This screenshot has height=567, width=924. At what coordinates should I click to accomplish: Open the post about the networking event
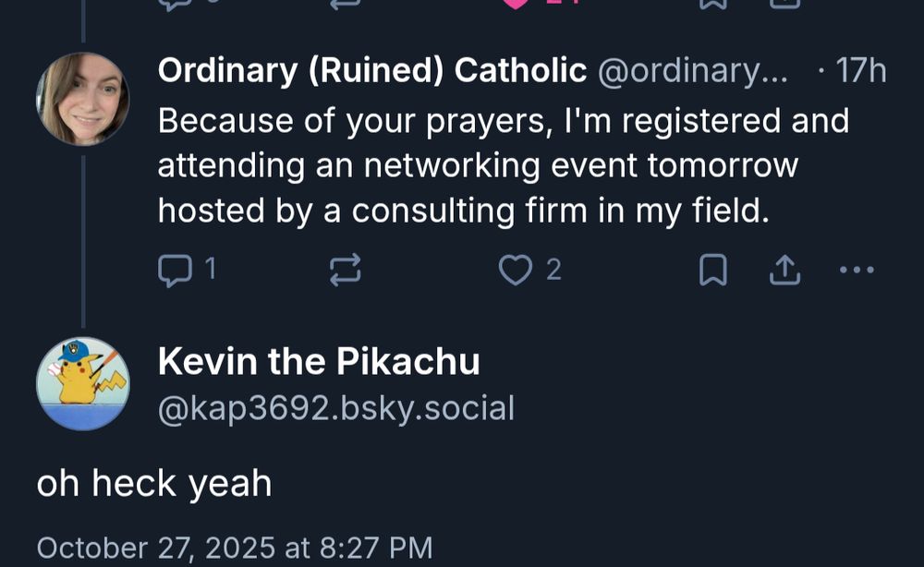[503, 166]
